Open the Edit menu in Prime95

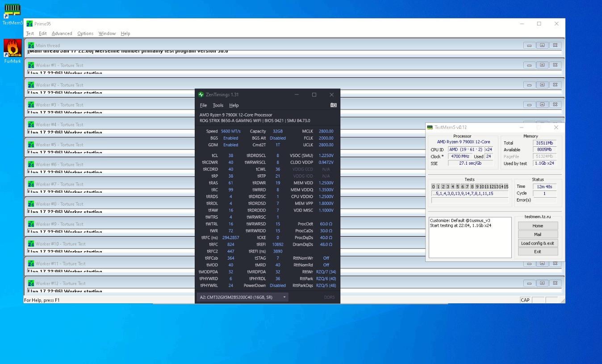tap(43, 33)
